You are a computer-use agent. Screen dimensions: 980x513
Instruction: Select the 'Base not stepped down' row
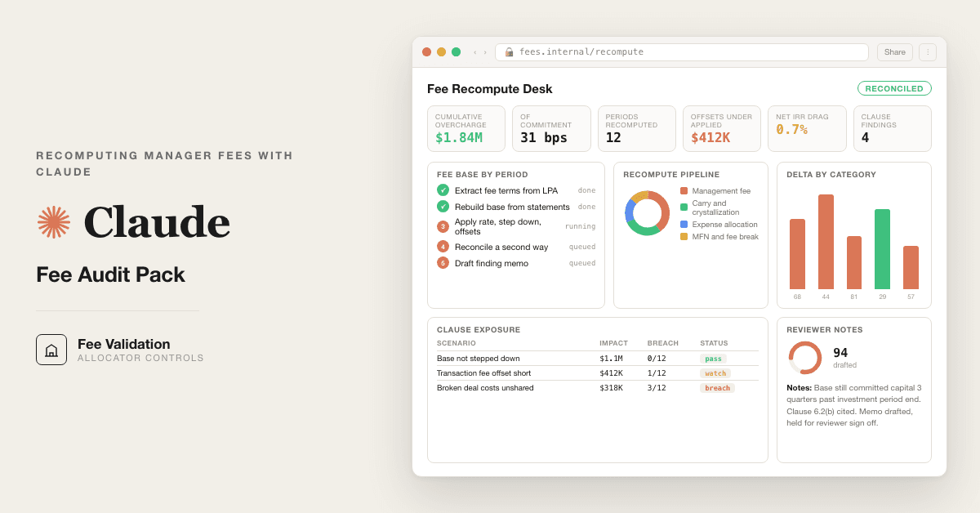[x=598, y=359]
